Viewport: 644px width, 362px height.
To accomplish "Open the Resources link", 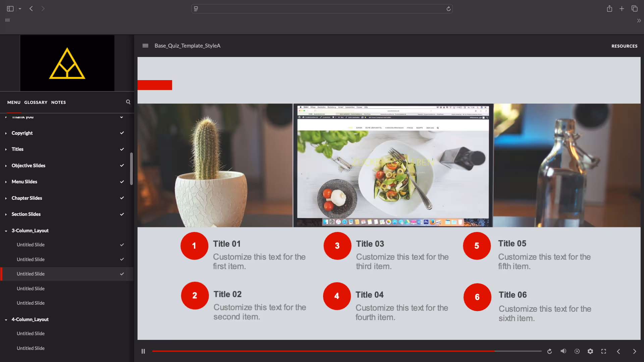I will [x=624, y=46].
